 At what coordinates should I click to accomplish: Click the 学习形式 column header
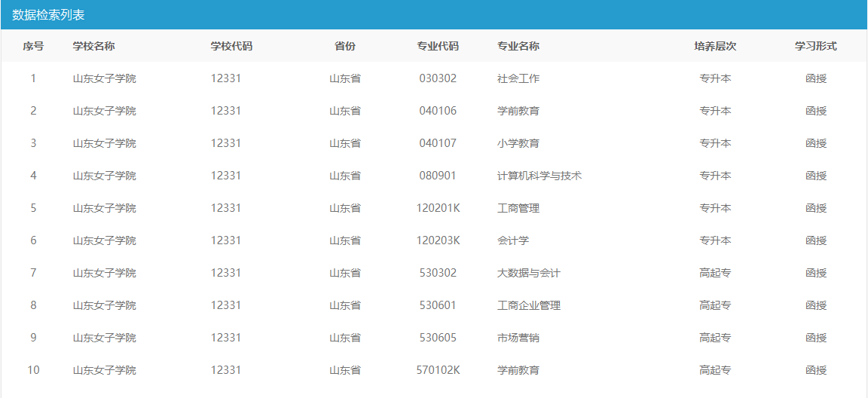tap(816, 46)
